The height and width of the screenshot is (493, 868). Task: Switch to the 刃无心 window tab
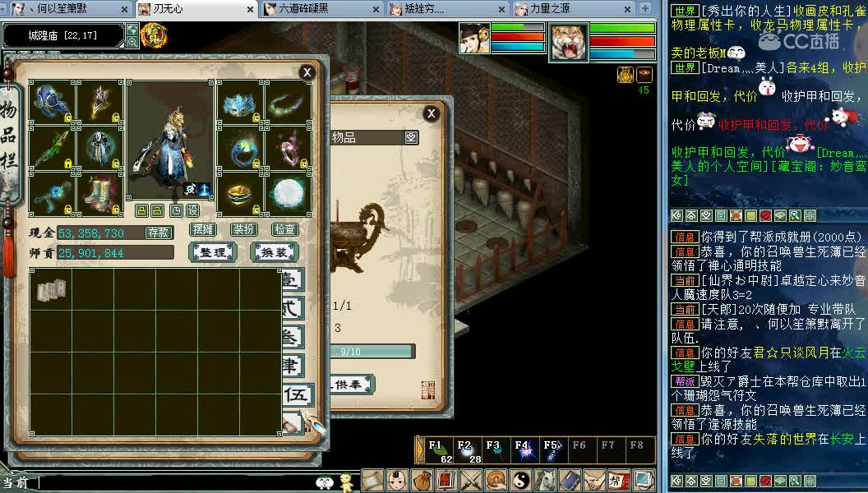[x=196, y=9]
